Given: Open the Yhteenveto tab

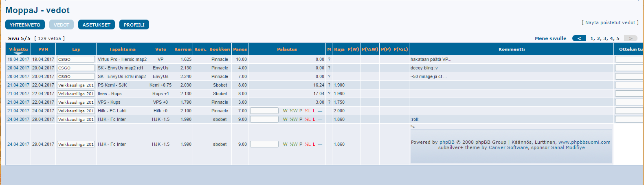Looking at the screenshot, I should pos(25,25).
